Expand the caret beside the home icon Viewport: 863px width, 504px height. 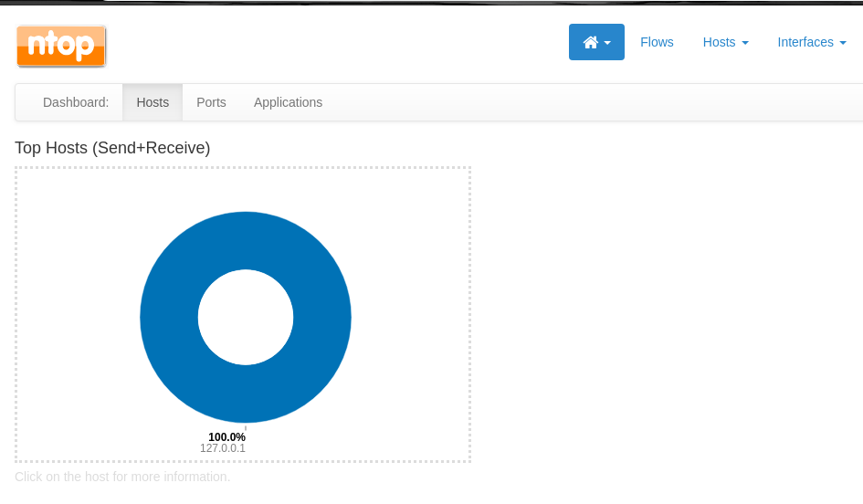[608, 43]
